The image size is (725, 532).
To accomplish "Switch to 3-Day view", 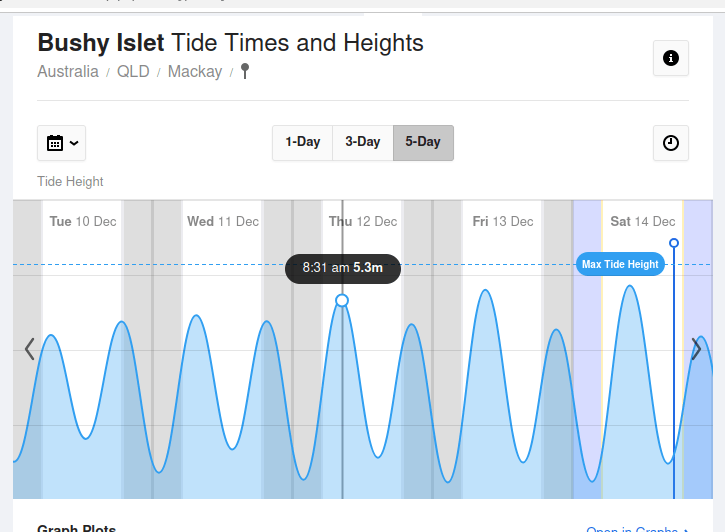I will pos(363,142).
